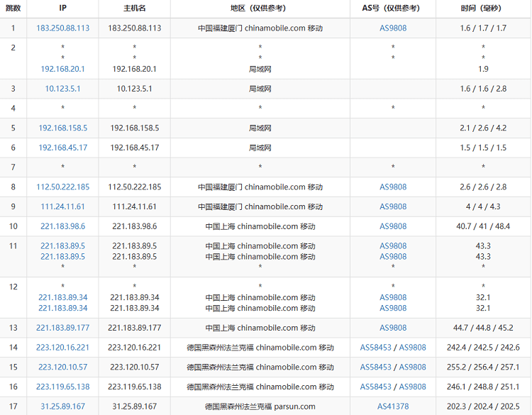Click 局域网 in hop 5 row
The height and width of the screenshot is (415, 532).
coord(260,128)
